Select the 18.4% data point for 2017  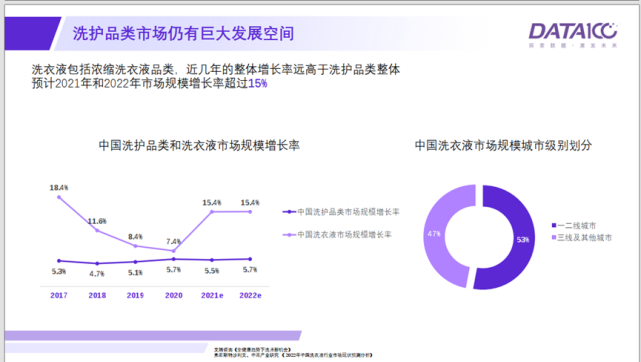pyautogui.click(x=59, y=197)
